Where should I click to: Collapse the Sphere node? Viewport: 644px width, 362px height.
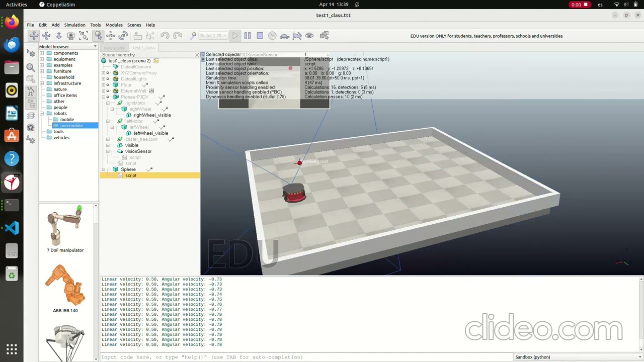[104, 169]
